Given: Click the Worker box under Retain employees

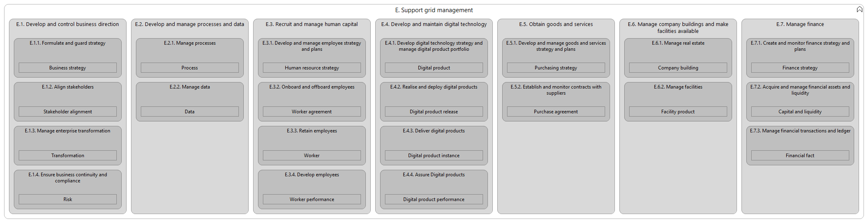Looking at the screenshot, I should [x=312, y=156].
